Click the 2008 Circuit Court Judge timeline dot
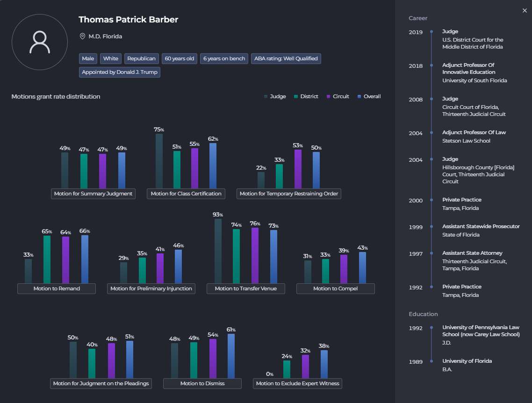 (431, 99)
